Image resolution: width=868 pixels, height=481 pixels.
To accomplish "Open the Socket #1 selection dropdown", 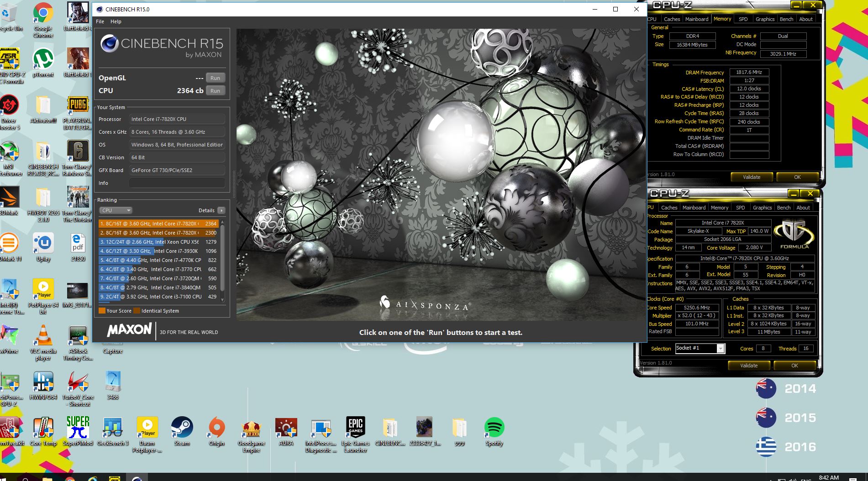I will 700,348.
